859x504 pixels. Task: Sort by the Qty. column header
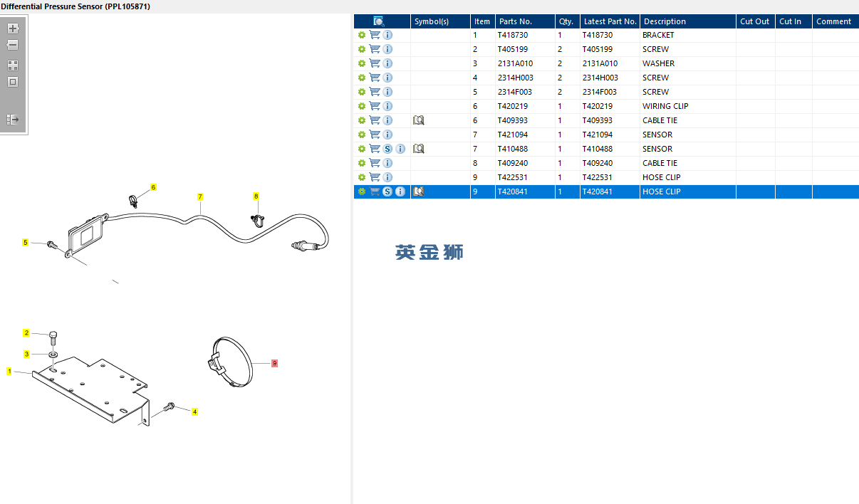coord(567,21)
